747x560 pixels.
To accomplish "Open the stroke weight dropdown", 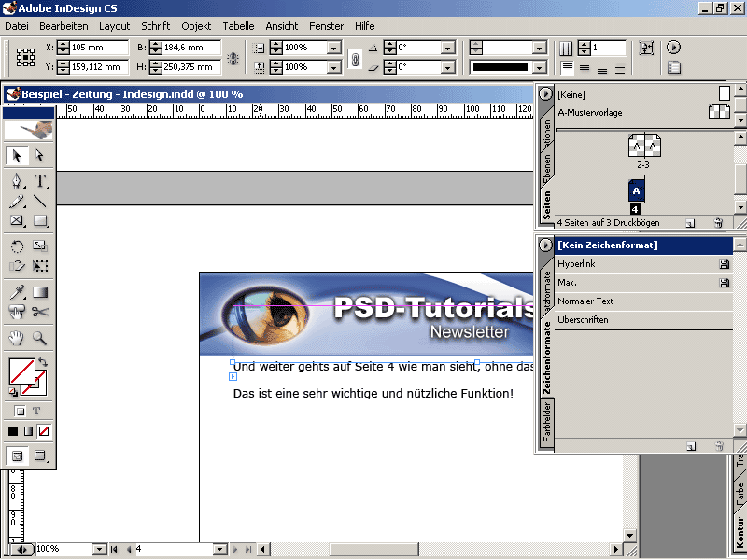I will (x=539, y=48).
